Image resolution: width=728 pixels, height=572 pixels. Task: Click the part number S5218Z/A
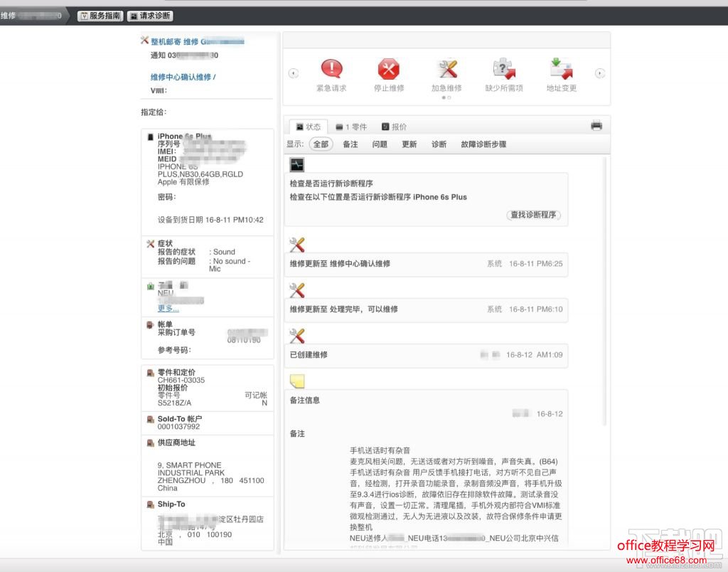click(174, 403)
